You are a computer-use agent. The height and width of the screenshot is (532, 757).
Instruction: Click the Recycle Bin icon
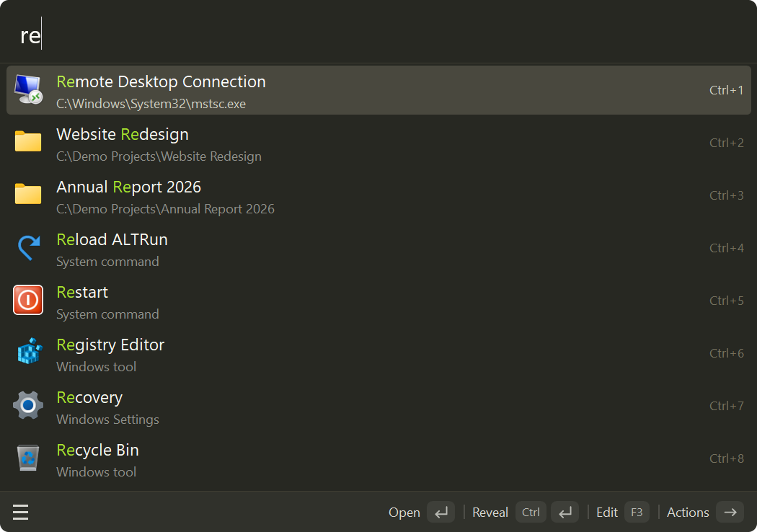[x=28, y=458]
